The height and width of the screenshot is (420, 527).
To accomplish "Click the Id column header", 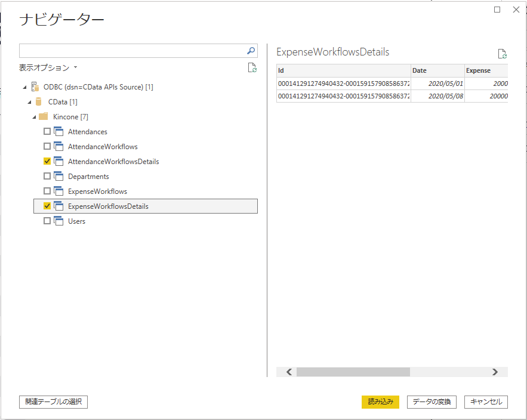I will tap(344, 70).
